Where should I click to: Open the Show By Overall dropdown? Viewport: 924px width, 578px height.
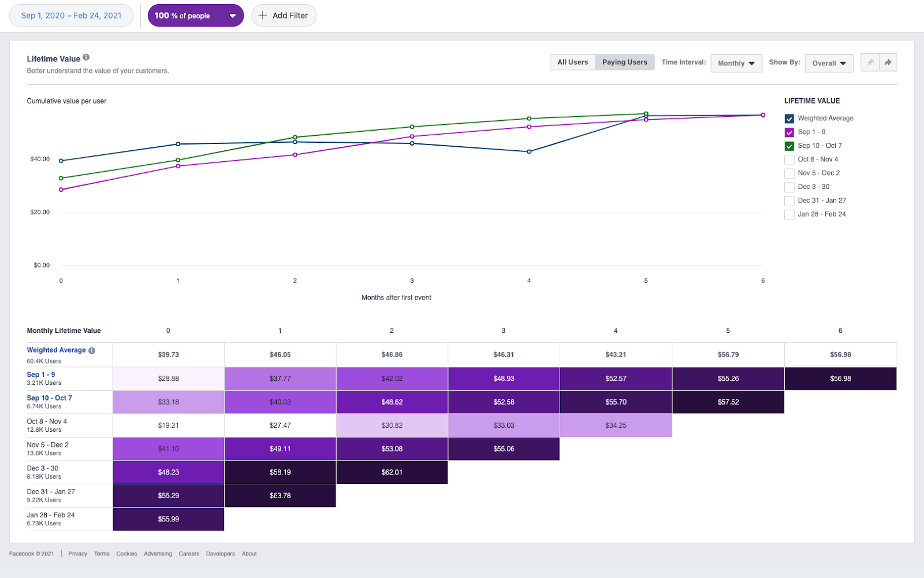click(x=829, y=64)
